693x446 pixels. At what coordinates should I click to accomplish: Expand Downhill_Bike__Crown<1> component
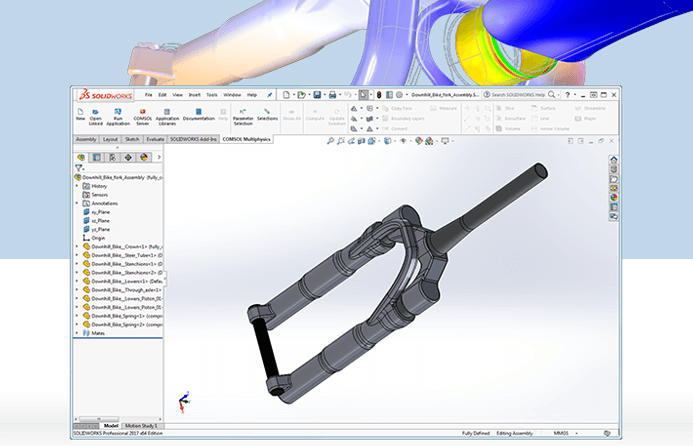point(77,247)
